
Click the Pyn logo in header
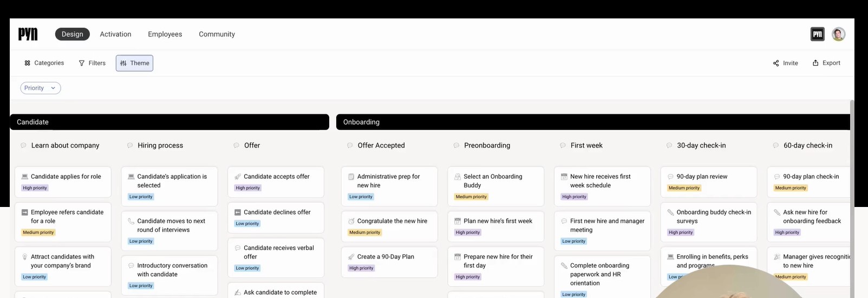tap(28, 34)
